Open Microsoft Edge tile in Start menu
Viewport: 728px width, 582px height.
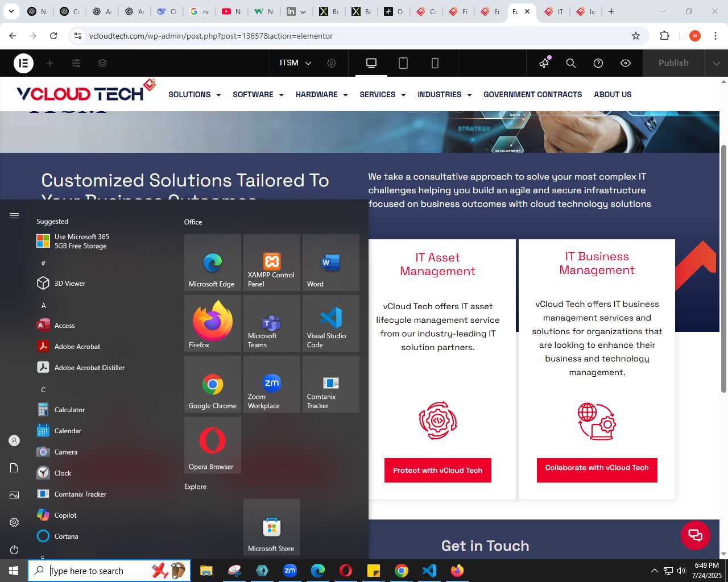[213, 263]
